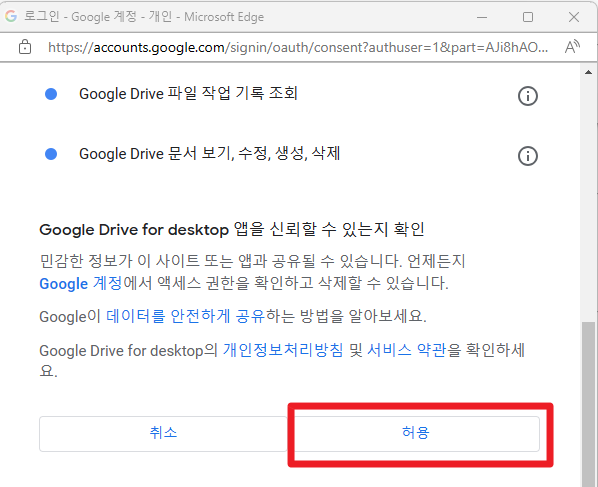Minimize the Microsoft Edge sign-in window
Image resolution: width=598 pixels, height=487 pixels.
(x=482, y=17)
